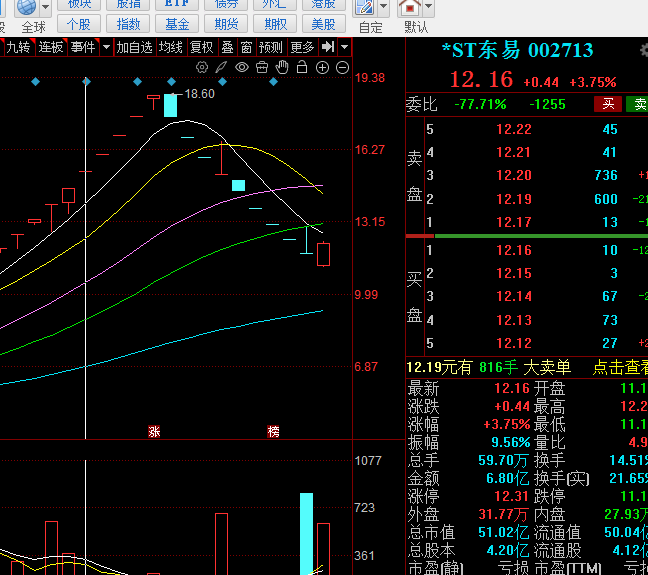Toggle the 事件 events overlay
The height and width of the screenshot is (575, 648).
click(83, 47)
